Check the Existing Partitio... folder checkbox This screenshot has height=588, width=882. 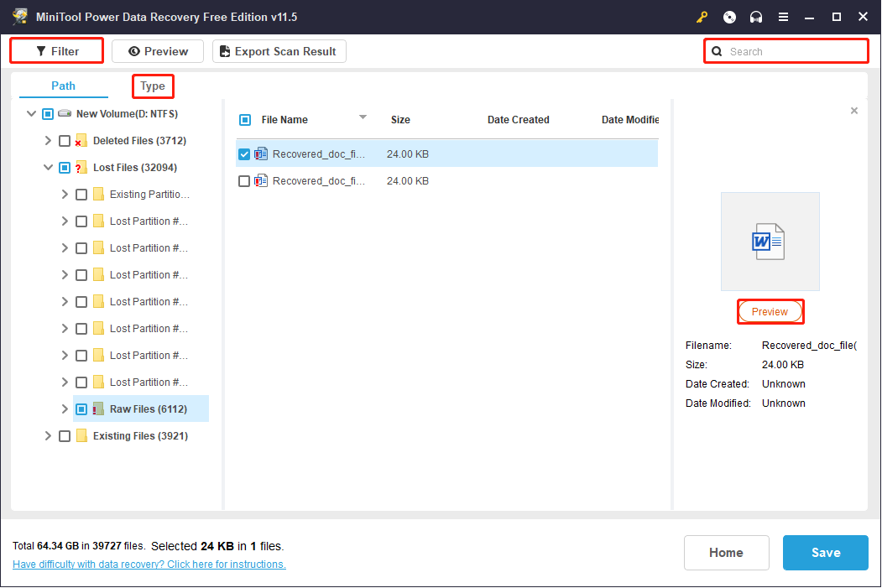tap(81, 195)
